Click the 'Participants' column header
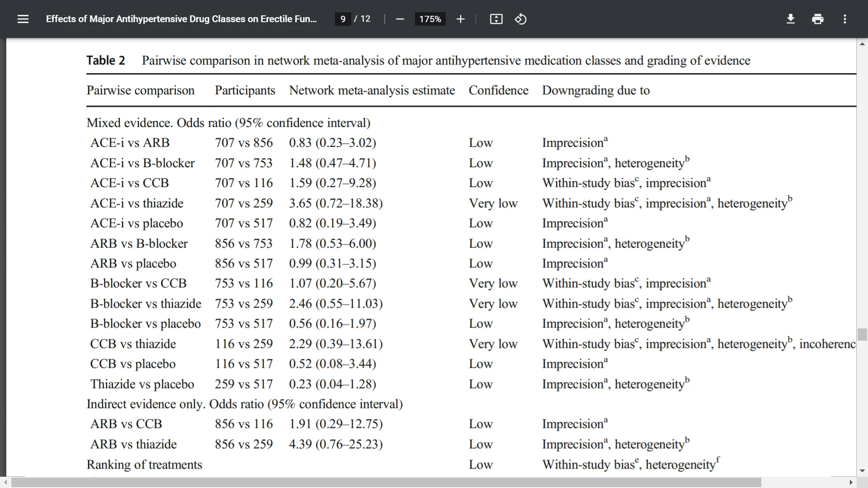The image size is (868, 488). pyautogui.click(x=245, y=90)
